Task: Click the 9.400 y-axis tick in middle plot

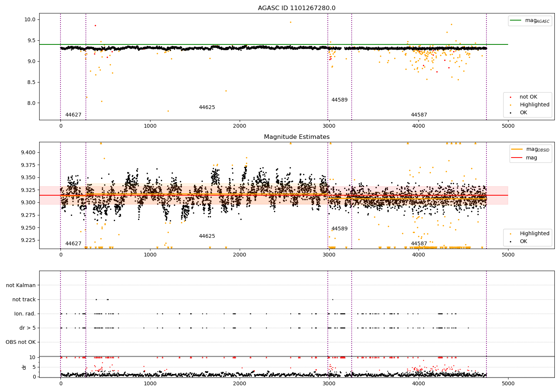Action: click(28, 153)
